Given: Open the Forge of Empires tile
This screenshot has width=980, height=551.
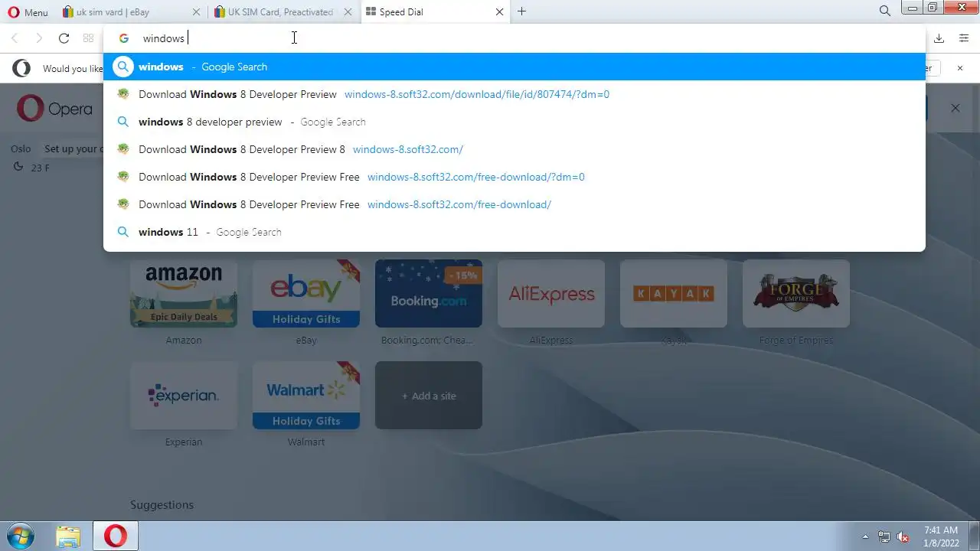Looking at the screenshot, I should click(796, 294).
